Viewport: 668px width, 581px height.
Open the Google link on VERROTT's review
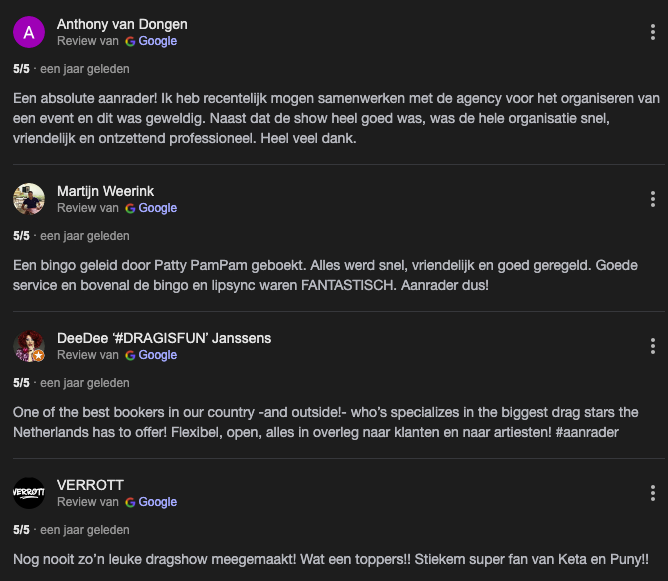point(158,502)
